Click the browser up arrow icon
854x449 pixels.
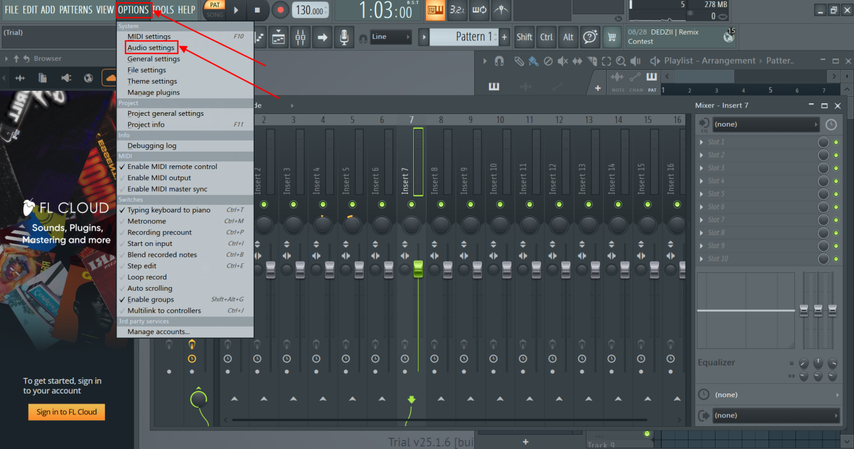pos(16,58)
